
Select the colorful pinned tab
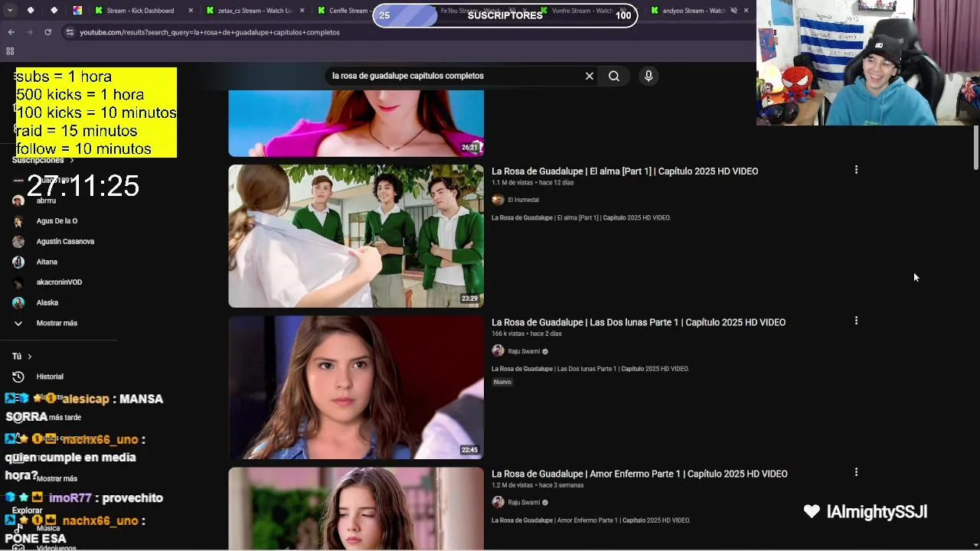(x=77, y=11)
